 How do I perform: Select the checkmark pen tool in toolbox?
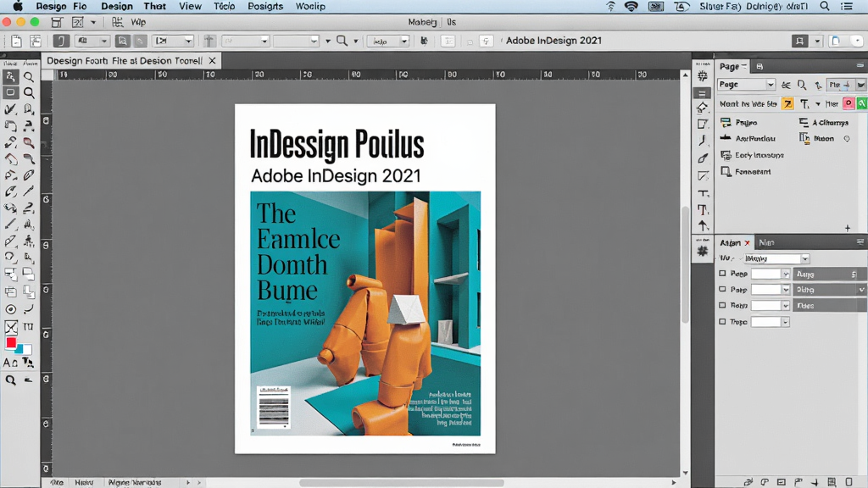[10, 109]
